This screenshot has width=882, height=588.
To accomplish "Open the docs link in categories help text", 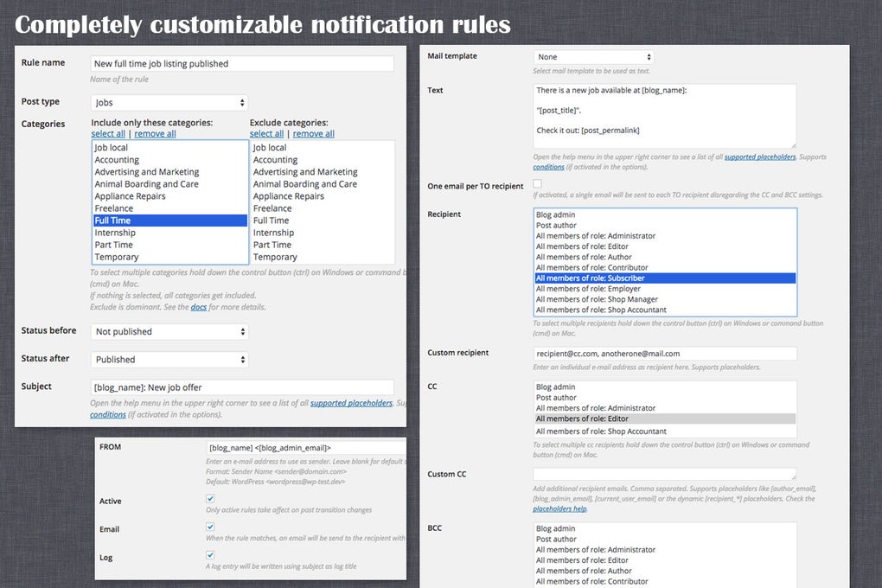I will [x=199, y=305].
